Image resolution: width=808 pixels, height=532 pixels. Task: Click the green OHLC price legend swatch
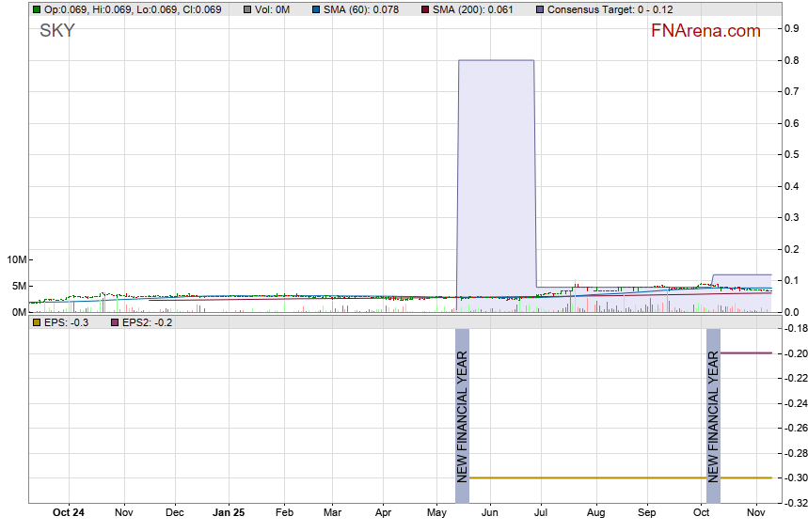click(x=37, y=9)
